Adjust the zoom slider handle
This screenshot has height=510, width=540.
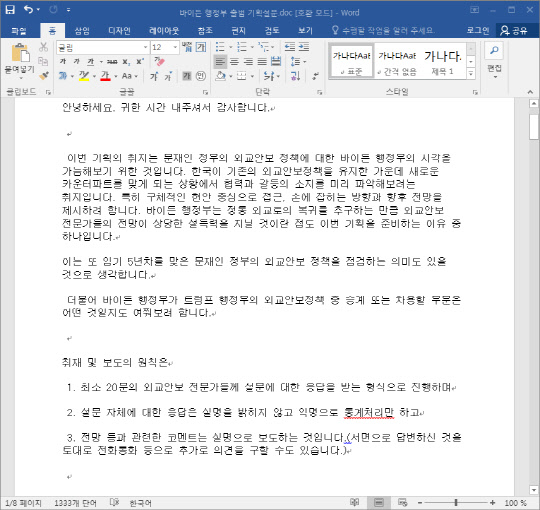click(x=456, y=503)
